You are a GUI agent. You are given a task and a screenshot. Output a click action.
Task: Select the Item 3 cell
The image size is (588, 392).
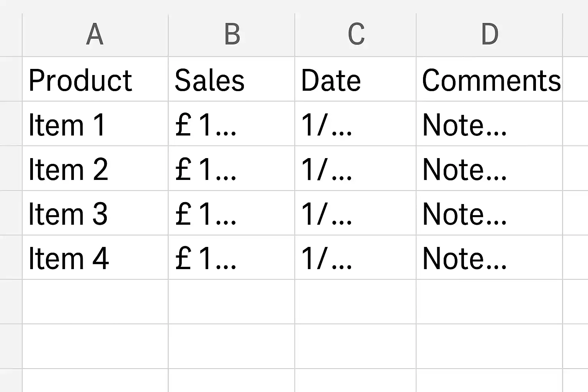(x=95, y=213)
